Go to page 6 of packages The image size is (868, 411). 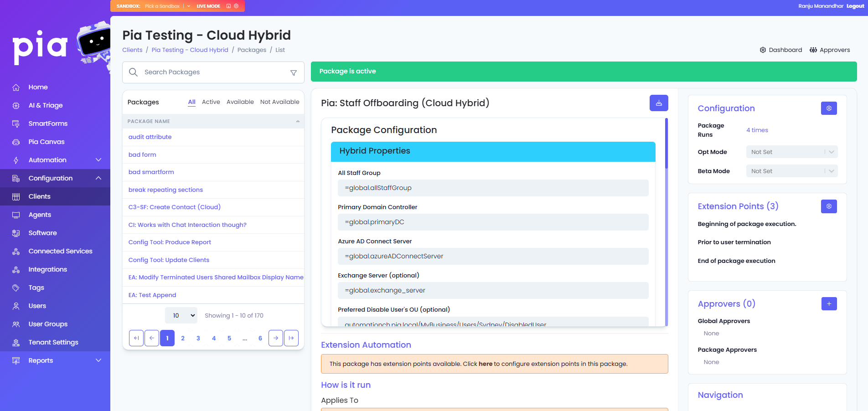[x=260, y=338]
